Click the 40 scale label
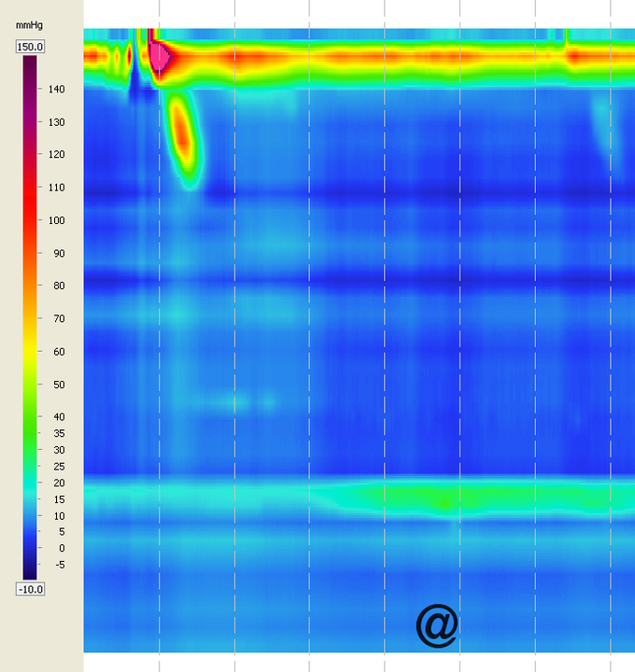This screenshot has height=672, width=635. (59, 416)
